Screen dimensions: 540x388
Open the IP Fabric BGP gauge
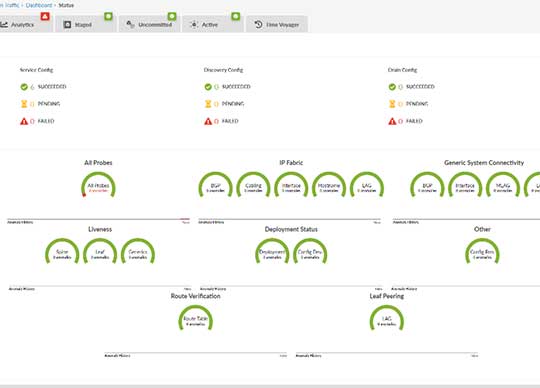tap(216, 186)
